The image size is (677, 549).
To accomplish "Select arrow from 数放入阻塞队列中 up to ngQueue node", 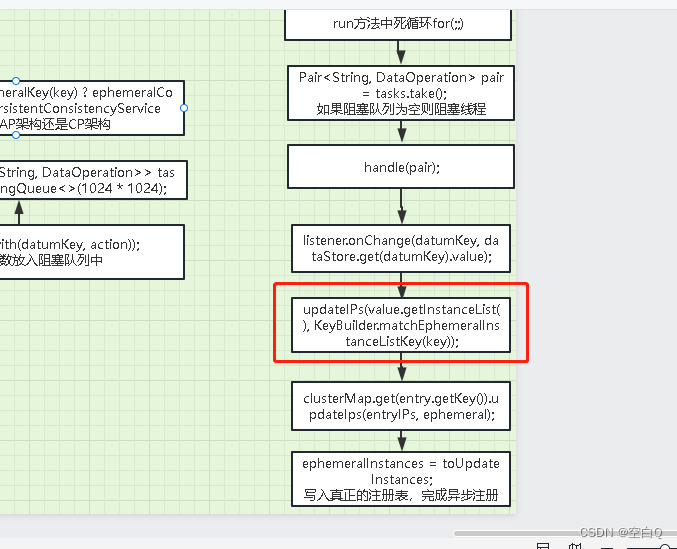I will tap(19, 212).
